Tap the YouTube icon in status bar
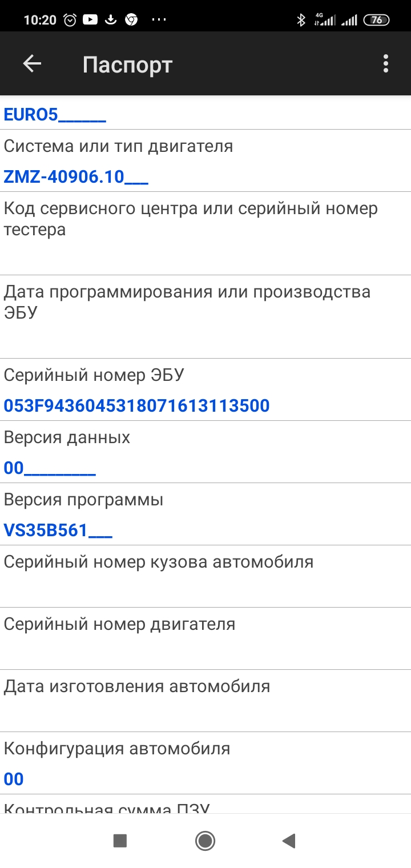The height and width of the screenshot is (868, 411). click(x=90, y=20)
